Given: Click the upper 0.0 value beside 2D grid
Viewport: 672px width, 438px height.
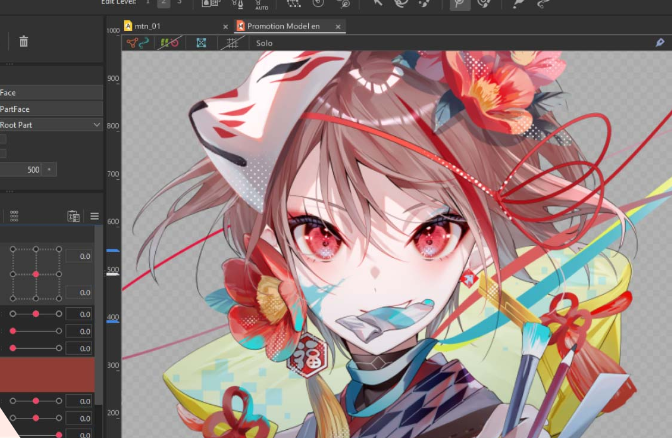Looking at the screenshot, I should 79,256.
